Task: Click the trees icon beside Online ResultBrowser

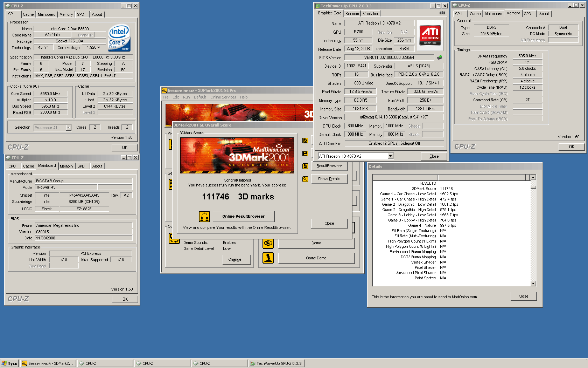Action: pos(204,217)
